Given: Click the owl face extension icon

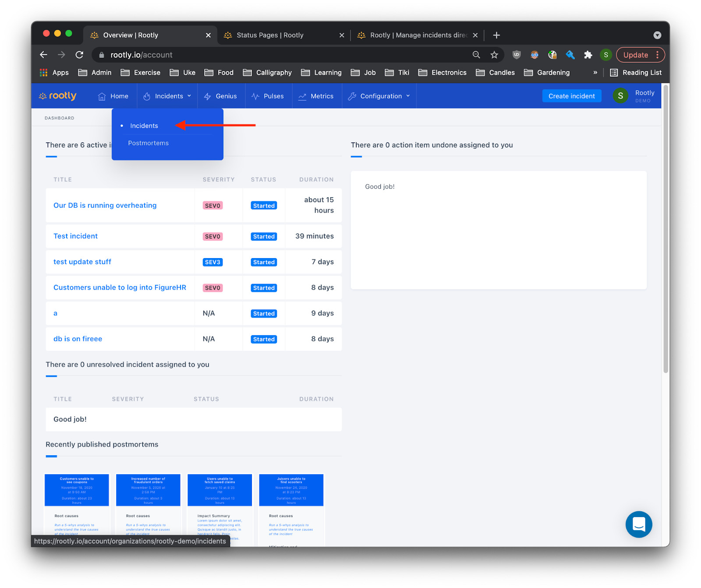Looking at the screenshot, I should [x=535, y=55].
